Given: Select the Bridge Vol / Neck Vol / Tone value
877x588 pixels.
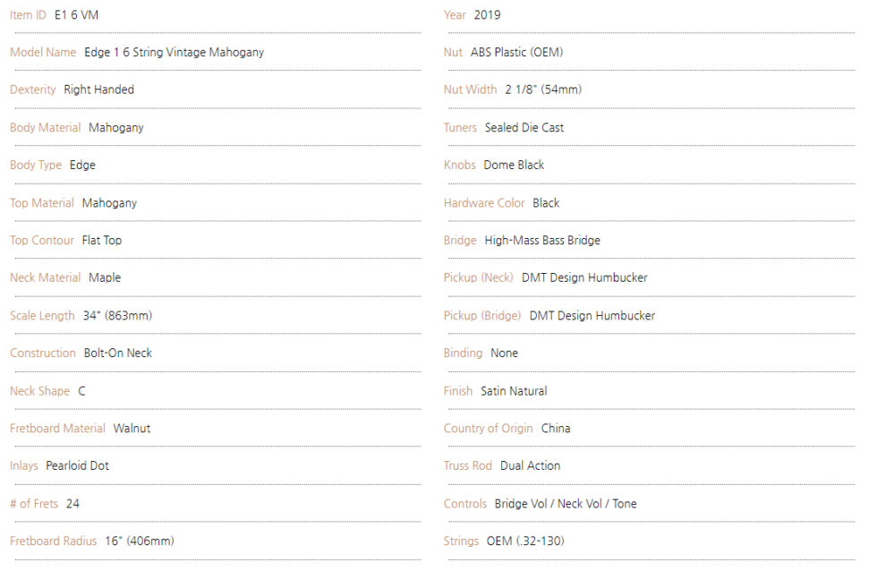Looking at the screenshot, I should tap(566, 504).
